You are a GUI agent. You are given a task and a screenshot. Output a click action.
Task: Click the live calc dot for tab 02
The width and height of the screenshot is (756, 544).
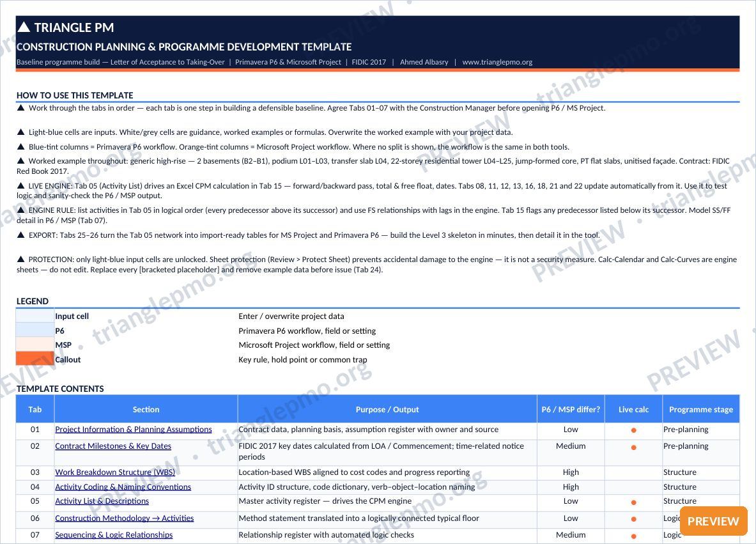[633, 447]
